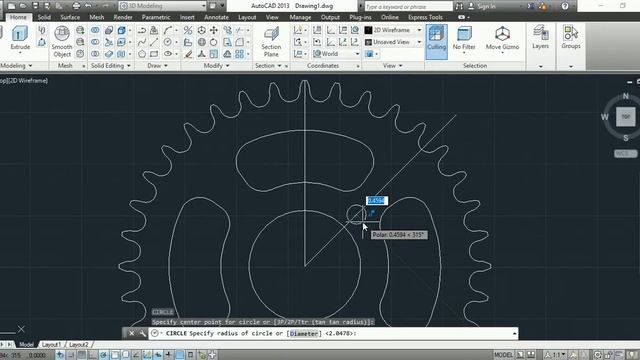Image resolution: width=640 pixels, height=360 pixels.
Task: Click the Undo arrow in quick access toolbar
Action: click(88, 6)
